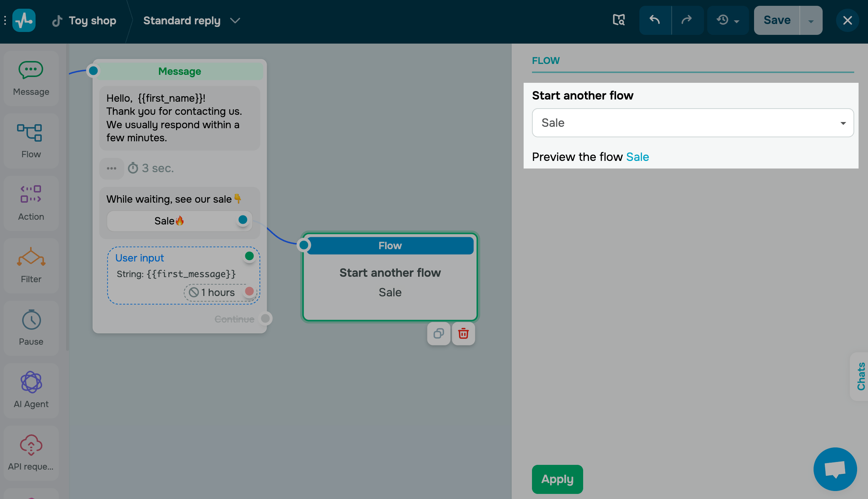Viewport: 868px width, 499px height.
Task: Follow the Sale preview link
Action: [637, 157]
